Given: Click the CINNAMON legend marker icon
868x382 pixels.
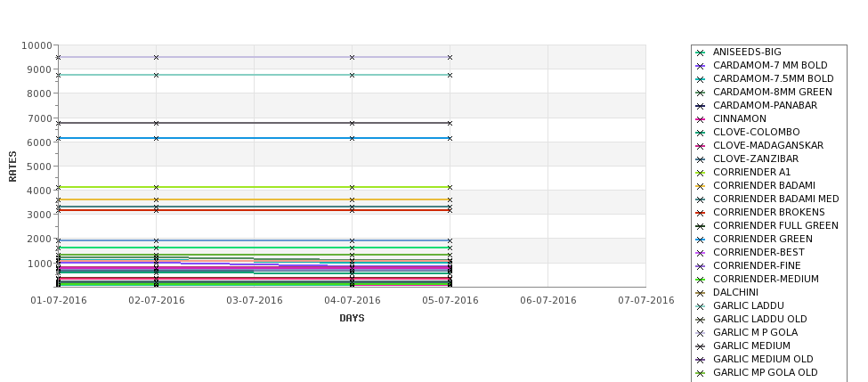Looking at the screenshot, I should pos(701,119).
